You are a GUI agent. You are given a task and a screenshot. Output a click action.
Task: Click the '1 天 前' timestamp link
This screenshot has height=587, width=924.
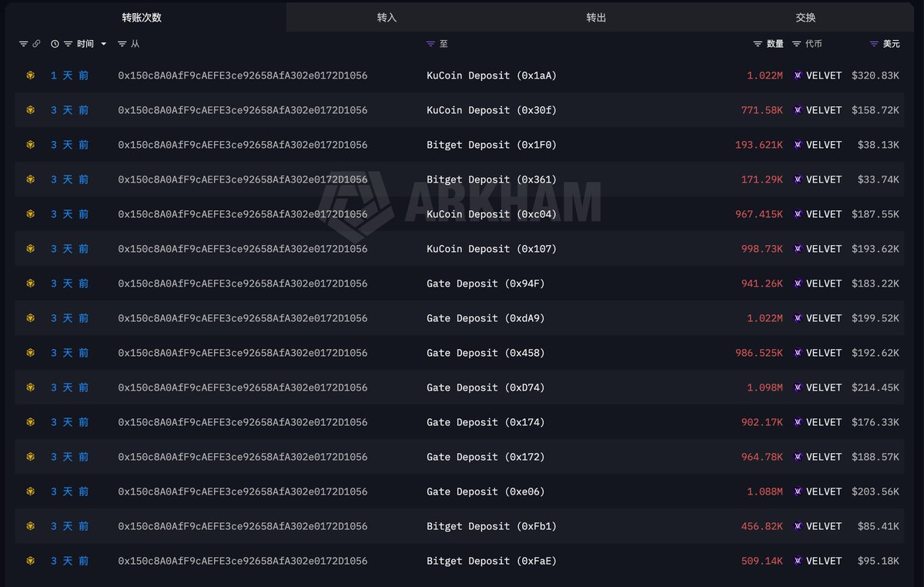pyautogui.click(x=70, y=75)
